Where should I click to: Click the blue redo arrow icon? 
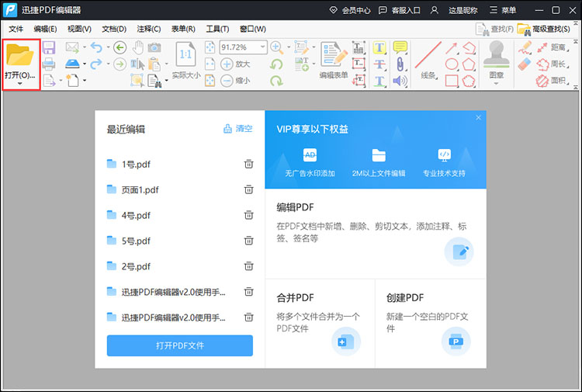[96, 64]
